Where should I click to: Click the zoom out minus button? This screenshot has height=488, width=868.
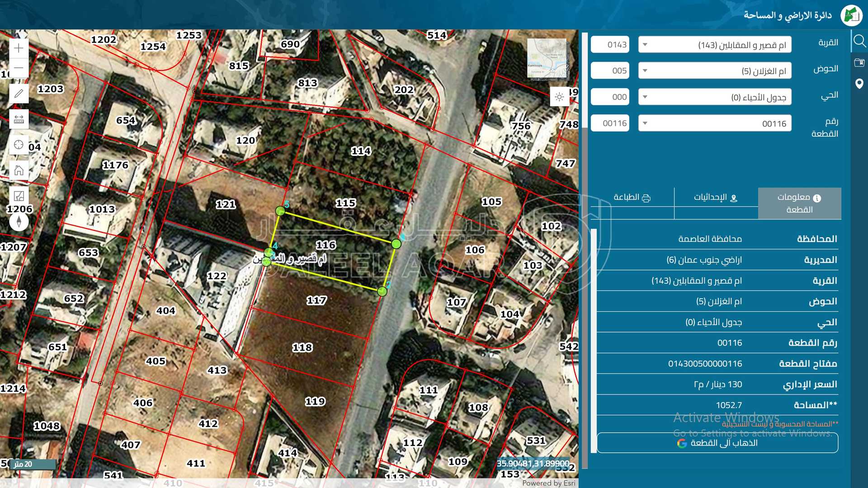(19, 68)
